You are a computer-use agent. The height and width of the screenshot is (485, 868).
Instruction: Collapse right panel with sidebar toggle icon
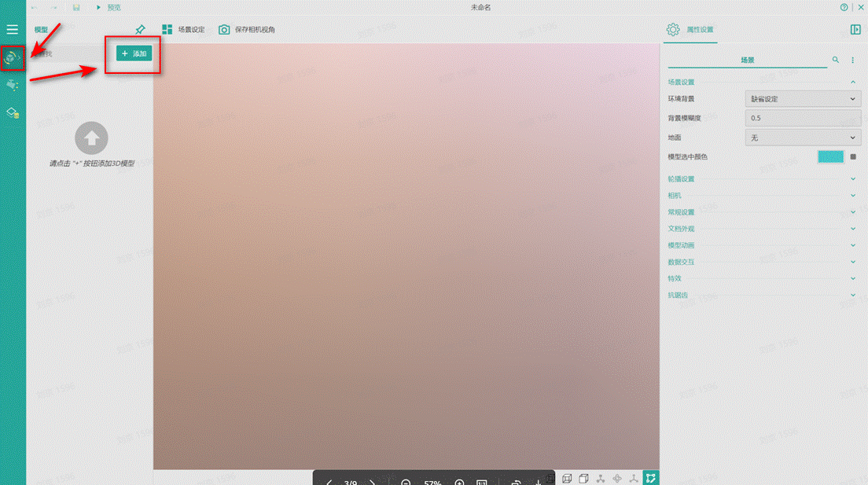click(855, 29)
